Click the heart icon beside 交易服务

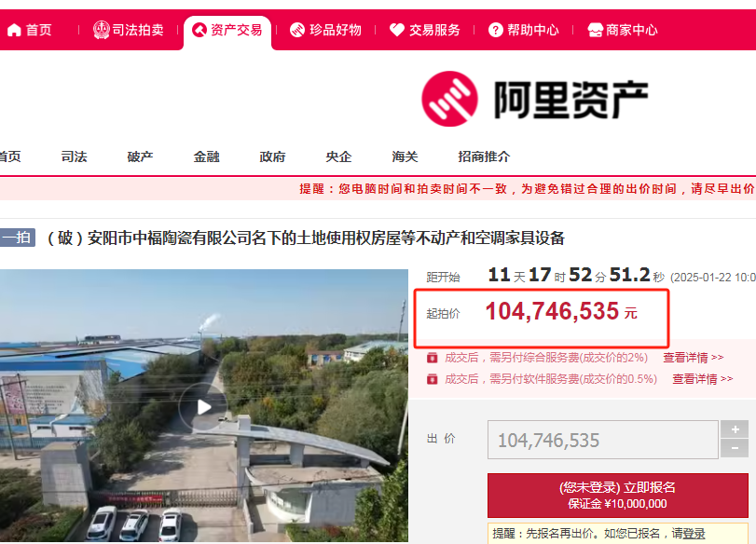pyautogui.click(x=397, y=30)
